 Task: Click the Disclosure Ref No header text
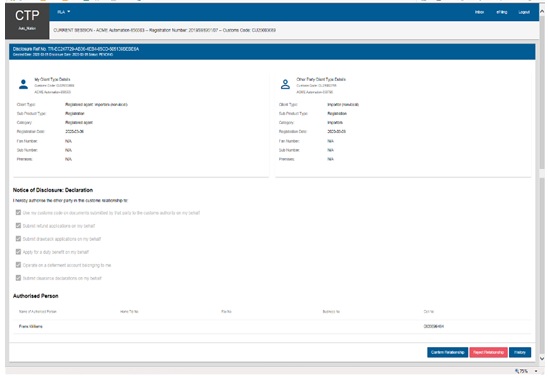(x=76, y=49)
